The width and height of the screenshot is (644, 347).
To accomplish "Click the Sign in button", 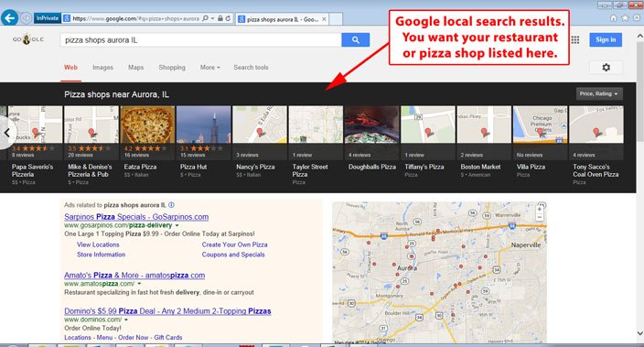I will click(606, 40).
